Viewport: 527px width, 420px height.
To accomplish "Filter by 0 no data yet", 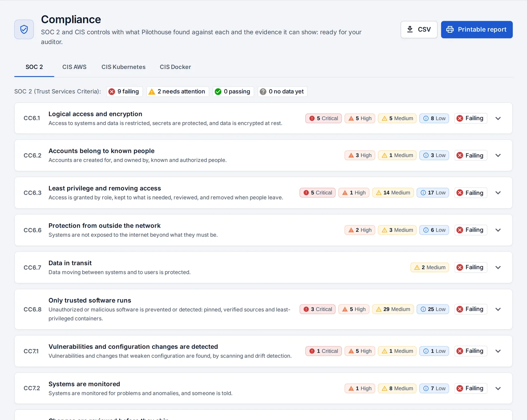I will point(282,92).
